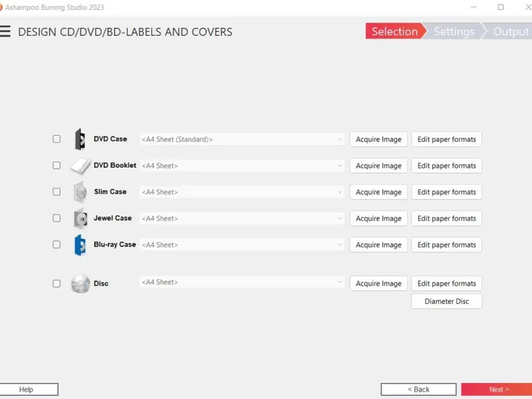Image resolution: width=532 pixels, height=399 pixels.
Task: Go to the Selection step tab
Action: 395,31
